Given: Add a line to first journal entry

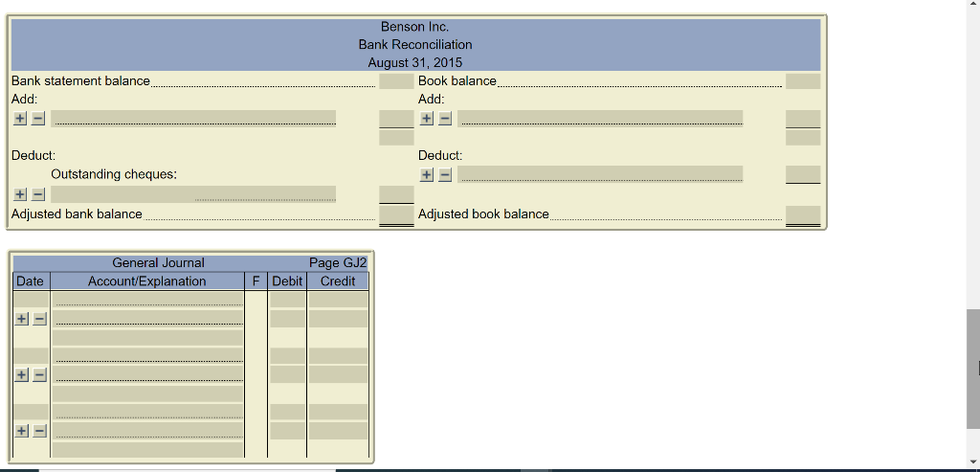Looking at the screenshot, I should tap(21, 319).
